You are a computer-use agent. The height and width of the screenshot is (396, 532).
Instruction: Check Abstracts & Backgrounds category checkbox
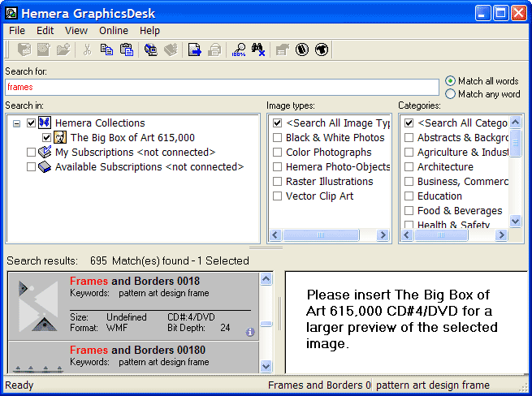[x=409, y=137]
